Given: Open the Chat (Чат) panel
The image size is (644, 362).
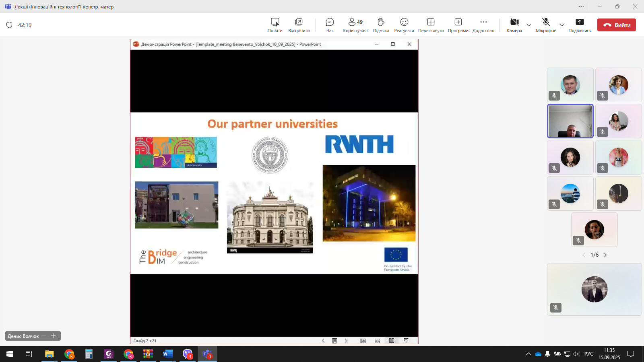Looking at the screenshot, I should (x=330, y=25).
